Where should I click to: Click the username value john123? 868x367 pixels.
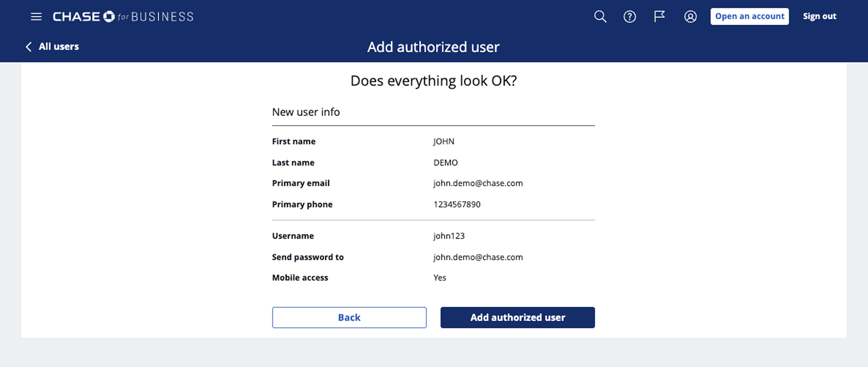point(449,236)
